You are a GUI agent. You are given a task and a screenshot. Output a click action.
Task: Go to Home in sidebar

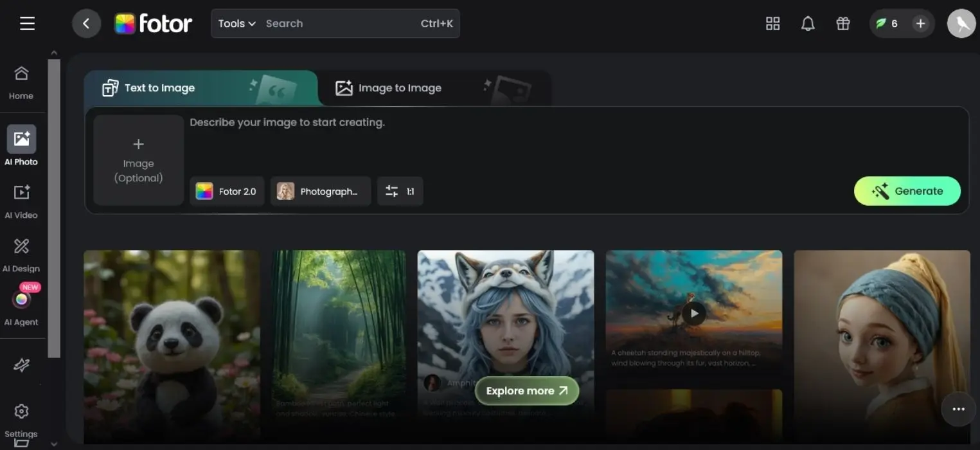21,82
